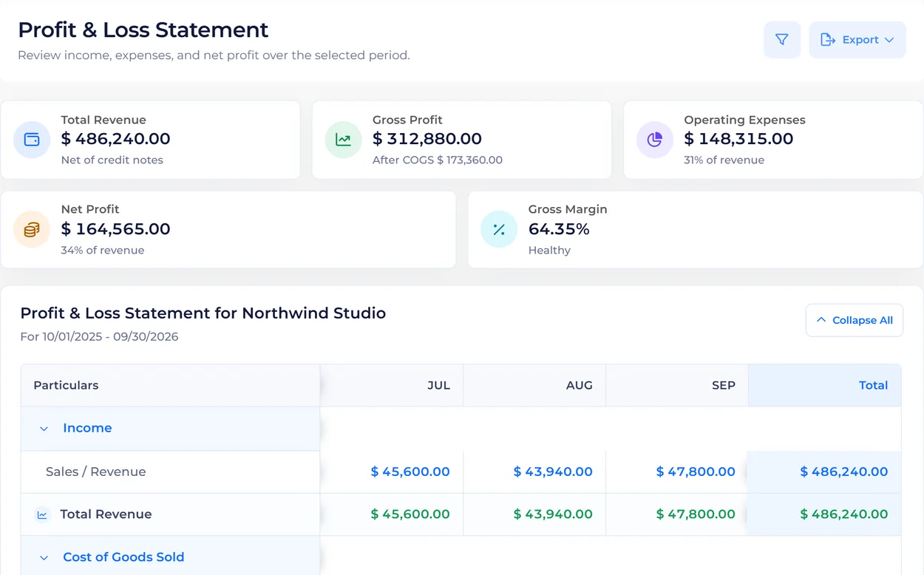The image size is (924, 575).
Task: Open the filter funnel icon button
Action: pyautogui.click(x=782, y=40)
